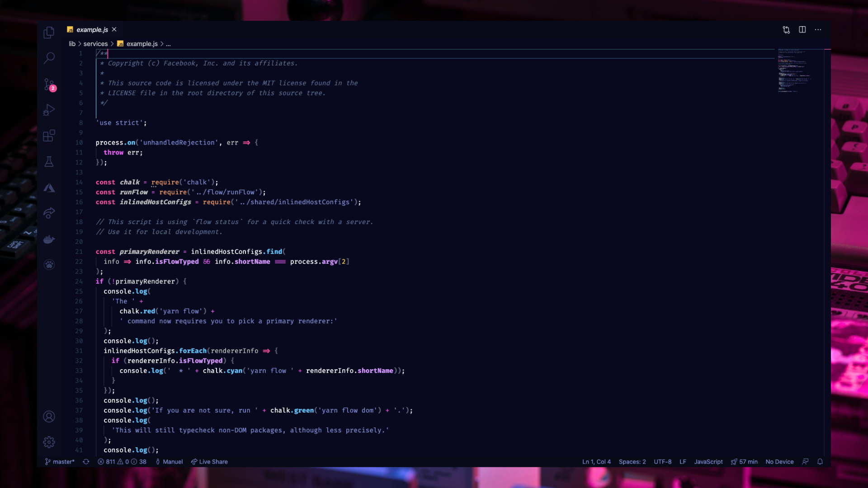Open the Explorer view in activity bar
The width and height of the screenshot is (868, 488).
click(x=49, y=33)
